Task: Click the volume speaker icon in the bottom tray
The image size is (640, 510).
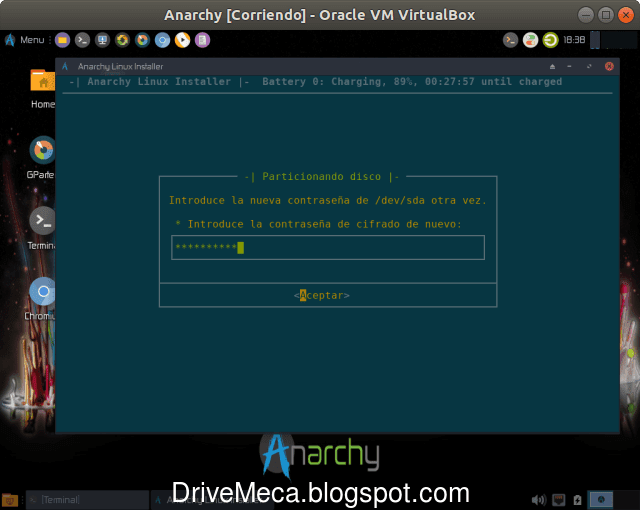Action: coord(539,500)
